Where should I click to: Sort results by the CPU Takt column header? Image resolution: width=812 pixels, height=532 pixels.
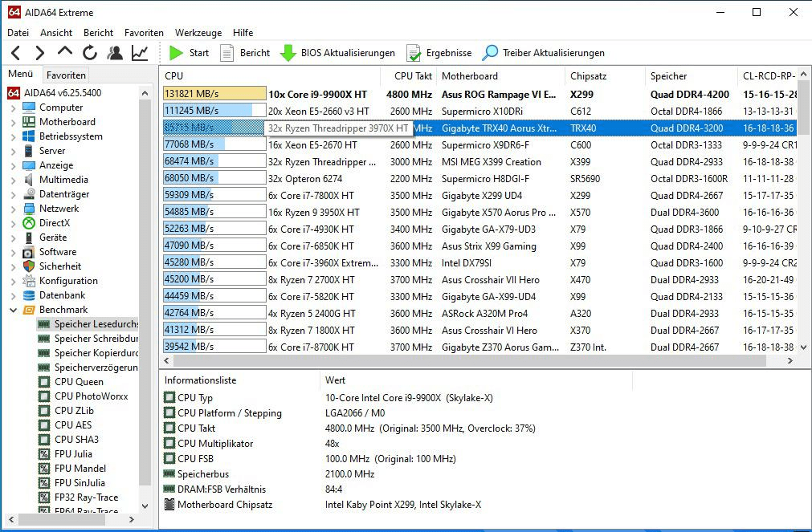tap(410, 76)
